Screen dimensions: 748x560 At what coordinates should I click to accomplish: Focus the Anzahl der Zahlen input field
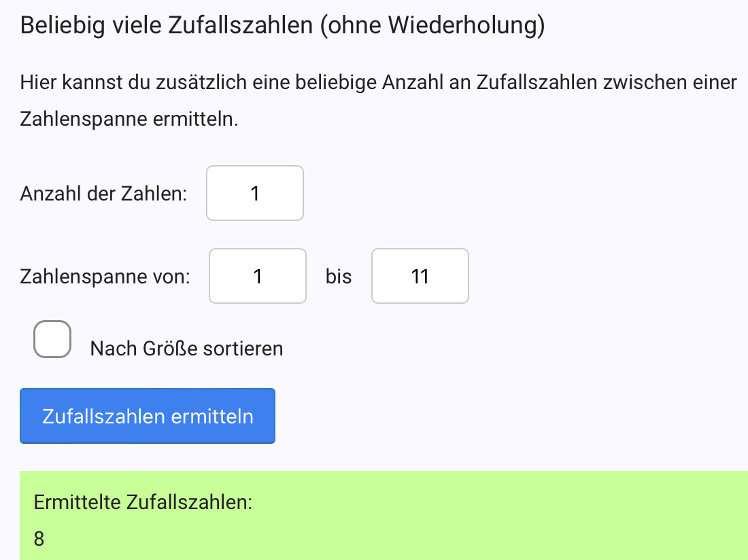(255, 194)
